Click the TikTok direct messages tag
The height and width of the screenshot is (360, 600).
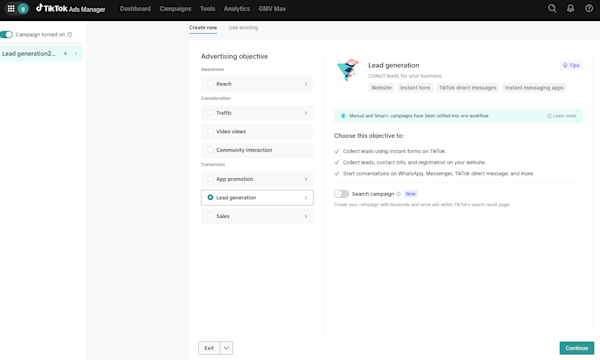(x=468, y=88)
